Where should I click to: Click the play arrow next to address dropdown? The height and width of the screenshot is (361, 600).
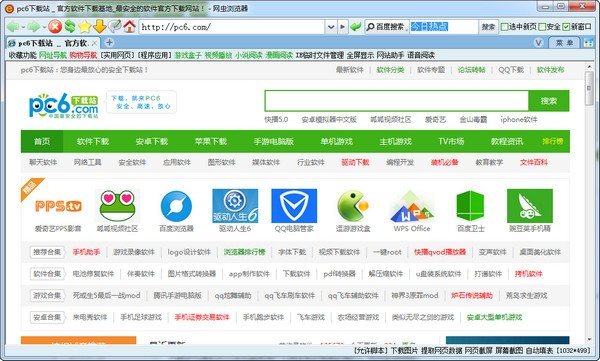342,27
